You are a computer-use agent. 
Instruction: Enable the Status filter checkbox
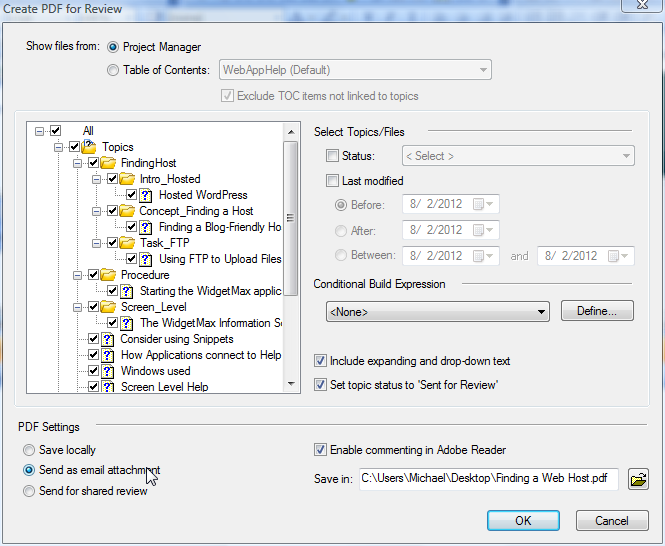pyautogui.click(x=332, y=156)
